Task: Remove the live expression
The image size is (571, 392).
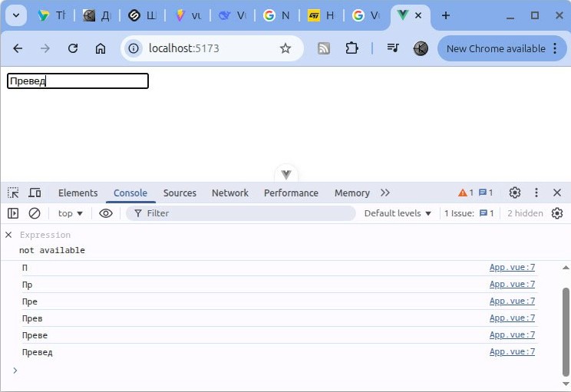Action: pyautogui.click(x=9, y=235)
